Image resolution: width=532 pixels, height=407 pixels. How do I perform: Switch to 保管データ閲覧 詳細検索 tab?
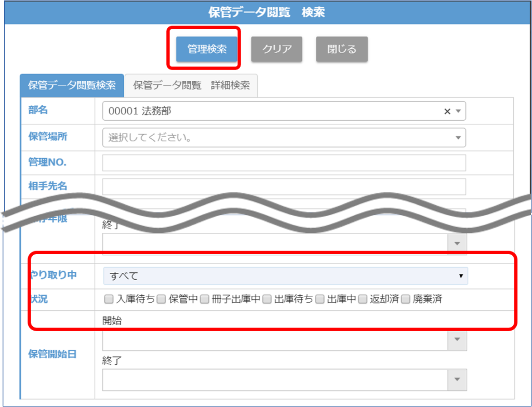(191, 85)
